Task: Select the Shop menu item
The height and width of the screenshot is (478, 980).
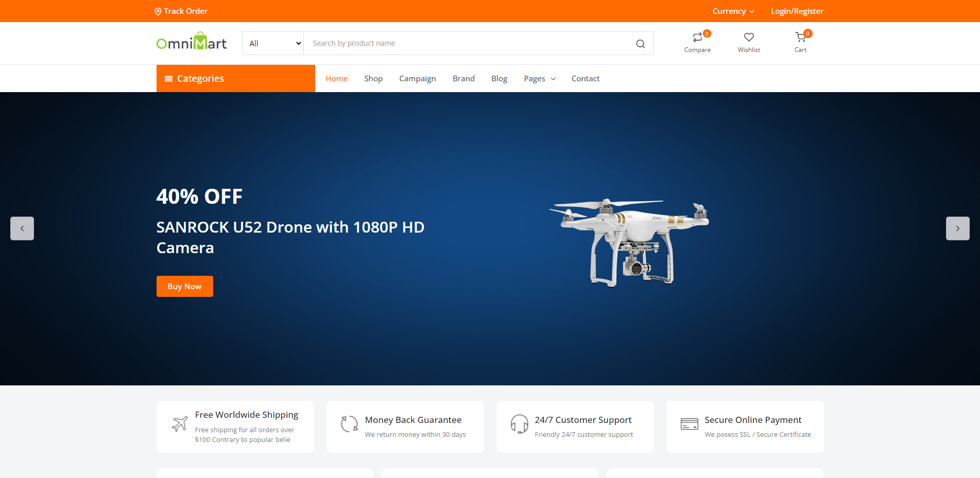Action: (x=373, y=79)
